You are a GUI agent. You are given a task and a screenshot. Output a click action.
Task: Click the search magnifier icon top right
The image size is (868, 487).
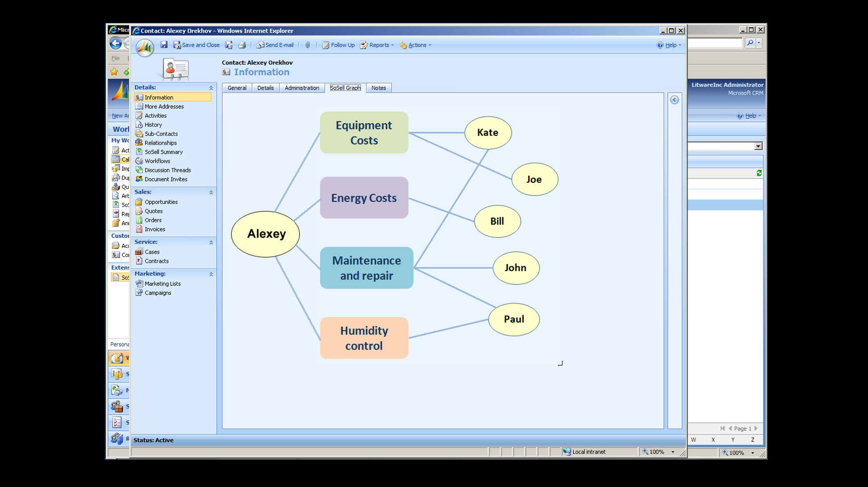pos(750,43)
